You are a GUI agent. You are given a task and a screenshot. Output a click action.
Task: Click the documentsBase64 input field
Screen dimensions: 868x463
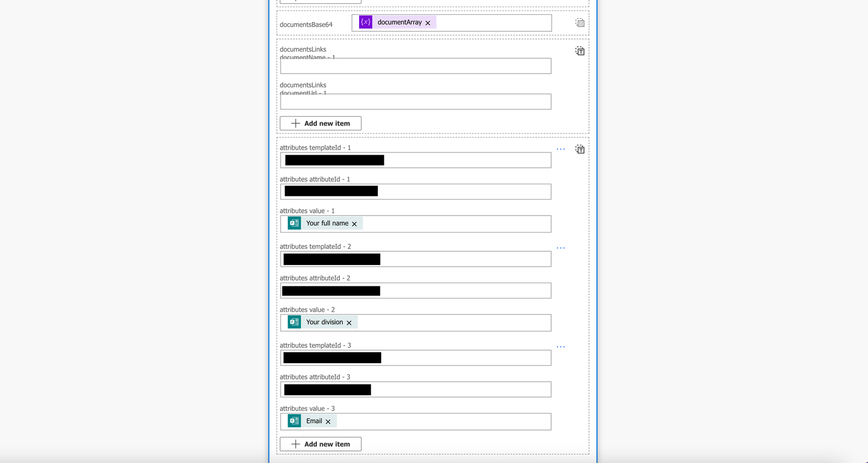click(x=452, y=22)
